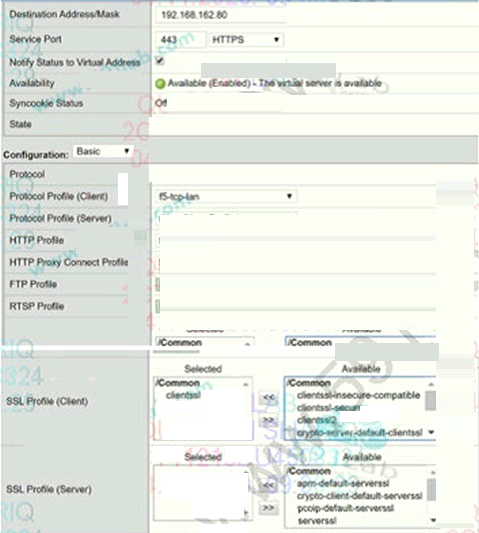Select crypto-client-default-serverssl profile

[359, 496]
